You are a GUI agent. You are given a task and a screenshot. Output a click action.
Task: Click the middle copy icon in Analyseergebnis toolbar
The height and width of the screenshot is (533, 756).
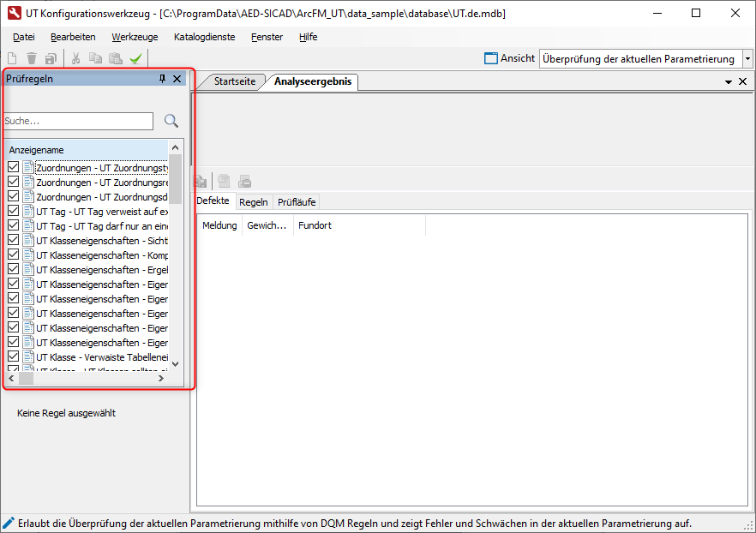(x=224, y=181)
